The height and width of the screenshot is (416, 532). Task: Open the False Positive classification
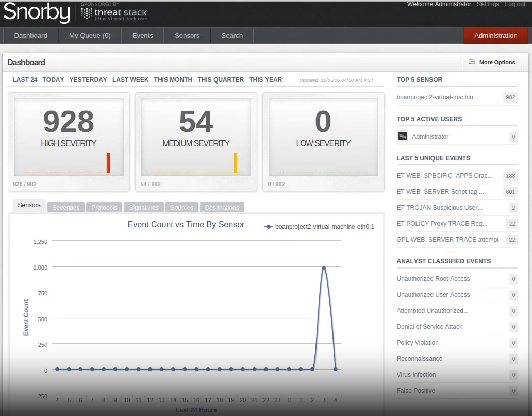click(415, 391)
